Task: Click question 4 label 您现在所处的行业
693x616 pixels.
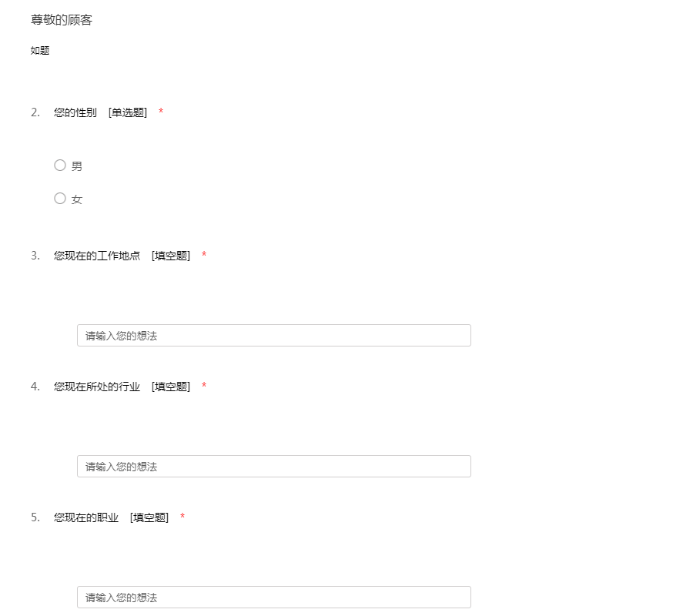Action: (x=97, y=387)
